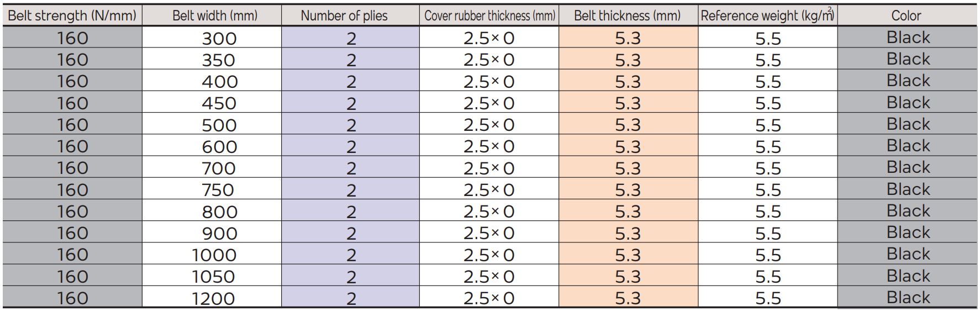Select the reference weight 5.5 in 500 row

coord(768,124)
